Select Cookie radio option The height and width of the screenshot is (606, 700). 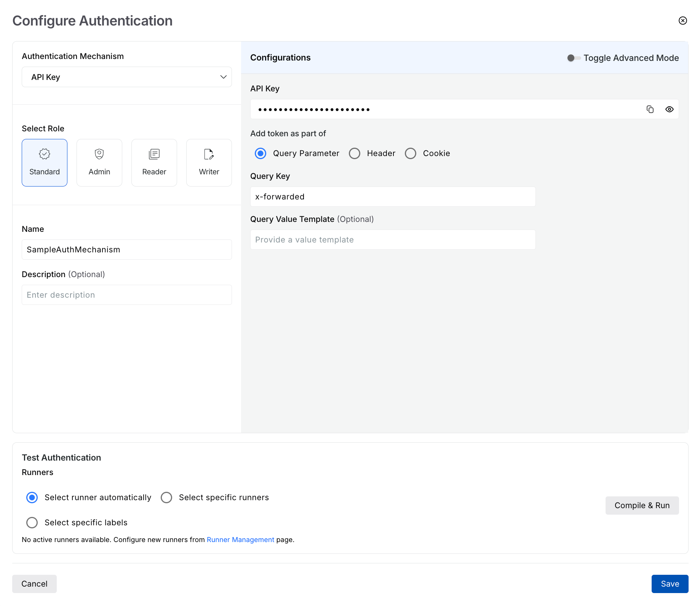(411, 153)
